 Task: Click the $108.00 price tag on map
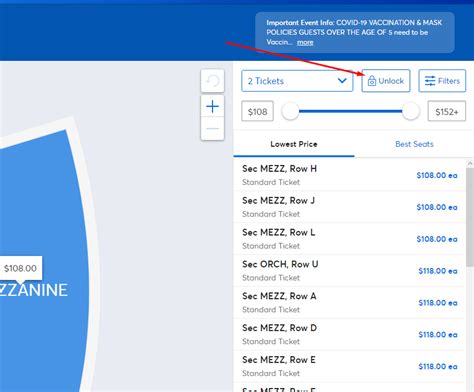(x=20, y=268)
